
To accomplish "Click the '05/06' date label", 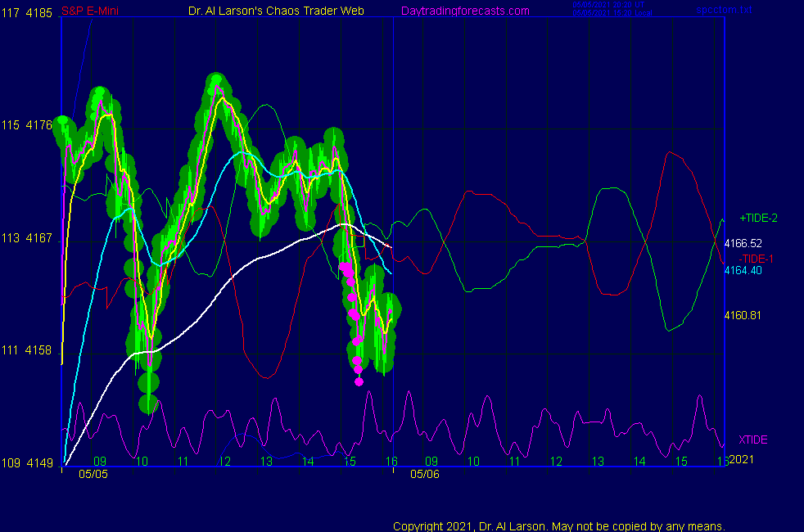I will [425, 474].
